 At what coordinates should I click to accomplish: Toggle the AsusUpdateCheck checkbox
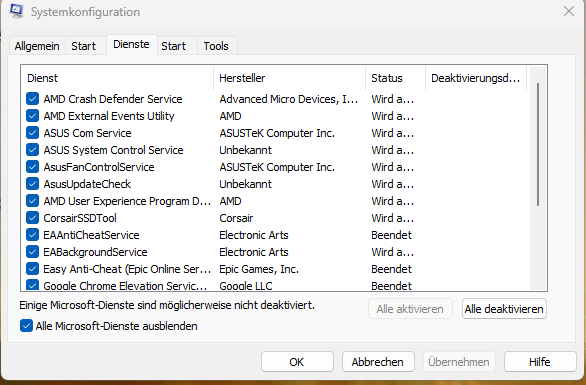pyautogui.click(x=33, y=184)
